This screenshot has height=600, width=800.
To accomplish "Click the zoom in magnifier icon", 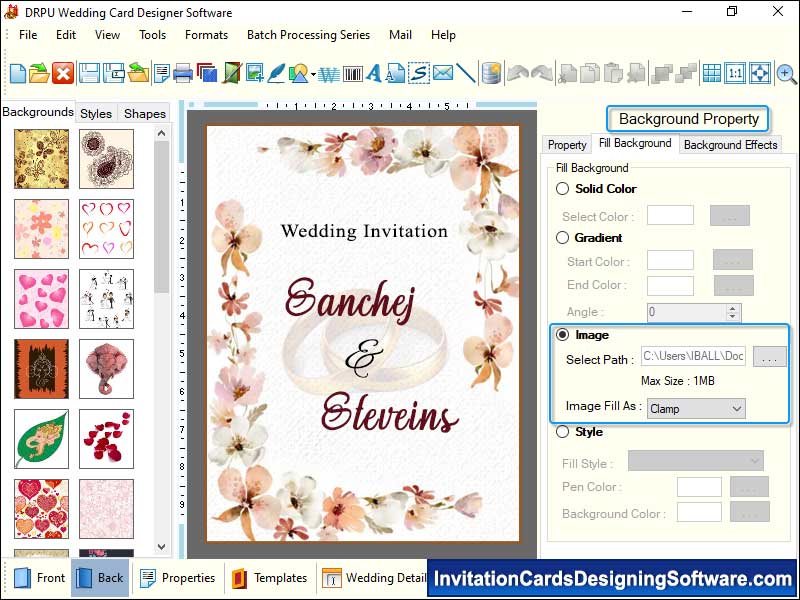I will pos(786,73).
